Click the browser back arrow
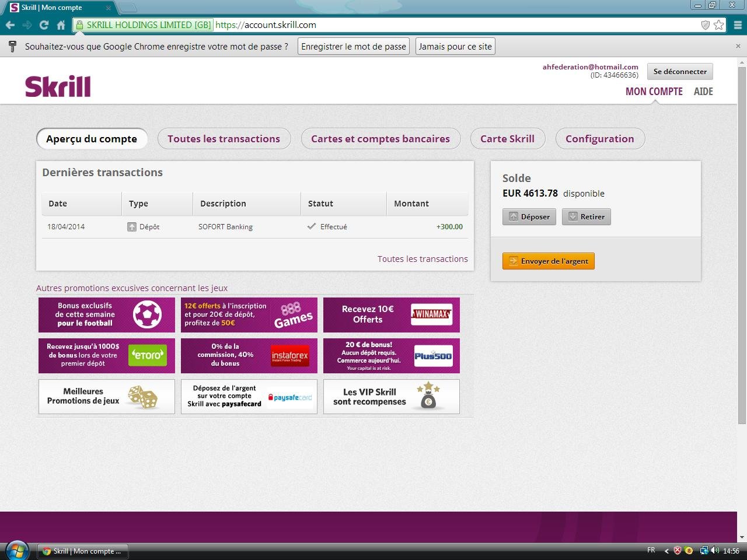The image size is (747, 560). [x=10, y=25]
